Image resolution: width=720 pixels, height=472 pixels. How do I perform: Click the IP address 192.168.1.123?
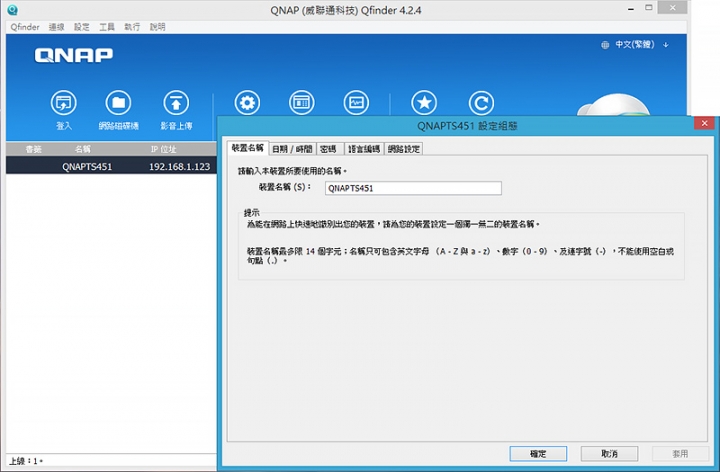(180, 166)
